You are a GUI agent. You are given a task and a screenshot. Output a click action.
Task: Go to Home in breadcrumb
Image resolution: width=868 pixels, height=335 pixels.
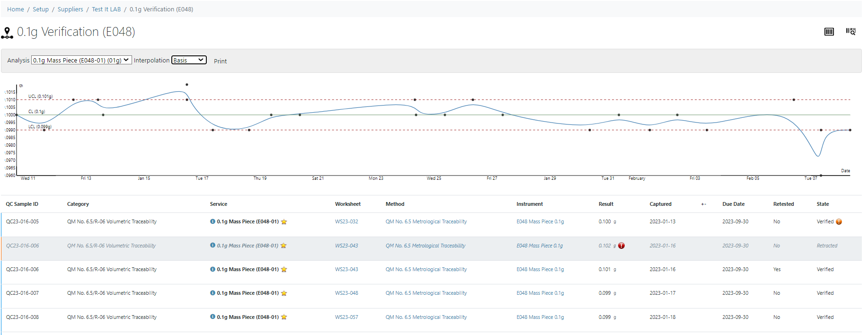pos(16,9)
